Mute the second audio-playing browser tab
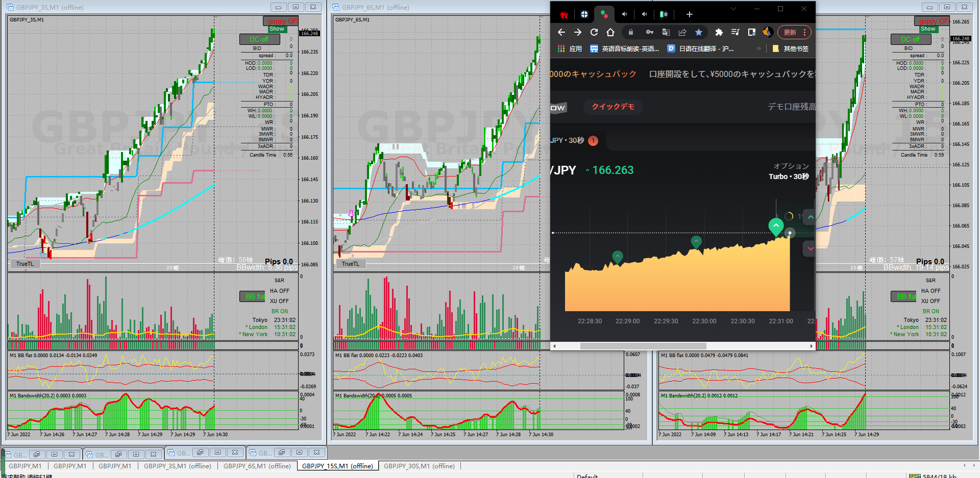Image resolution: width=980 pixels, height=478 pixels. coord(644,14)
